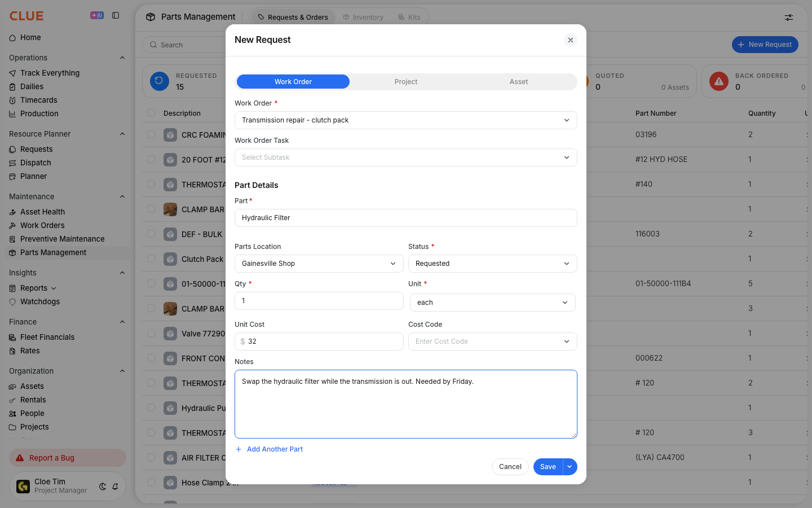Open notifications bell icon
This screenshot has width=812, height=508.
115,486
